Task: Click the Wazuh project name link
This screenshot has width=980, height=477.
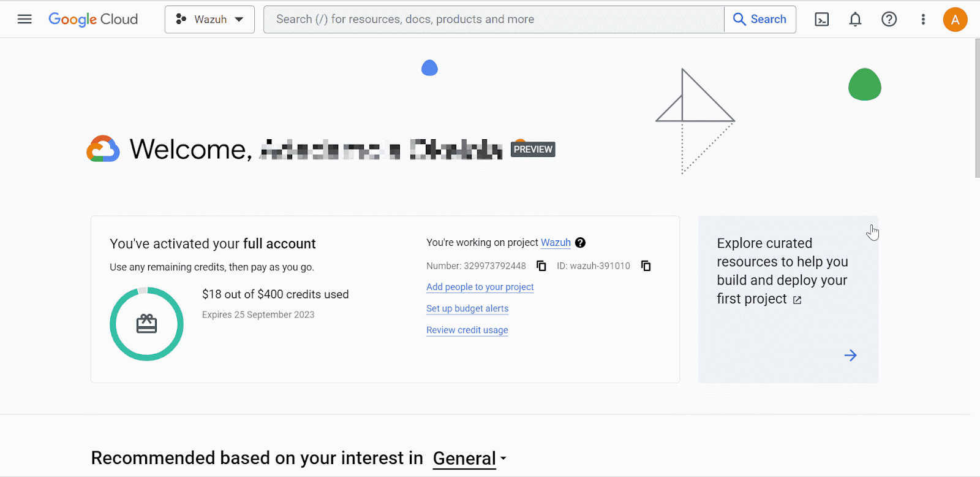Action: pyautogui.click(x=556, y=243)
